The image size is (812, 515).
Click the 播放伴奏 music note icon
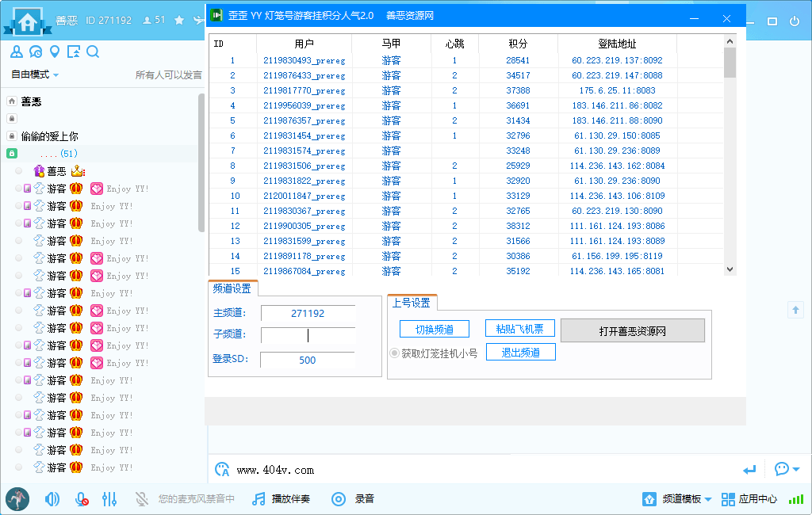point(257,499)
